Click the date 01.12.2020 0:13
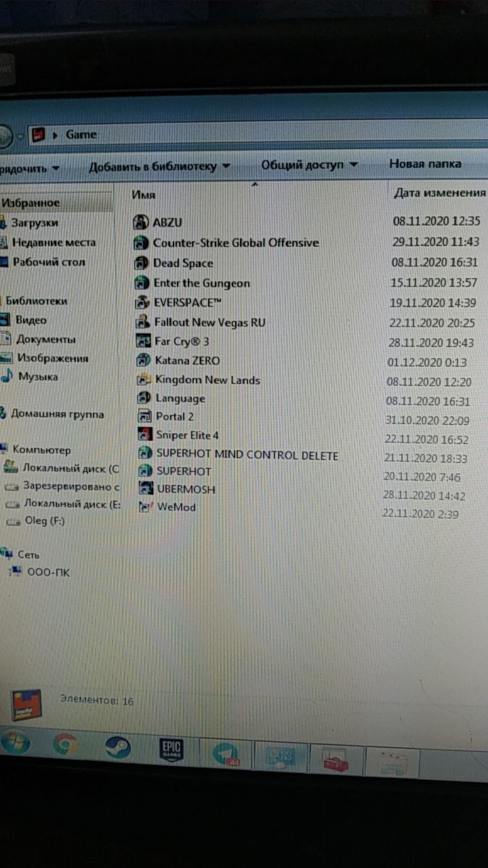Screen dimensions: 488x868 pyautogui.click(x=426, y=362)
